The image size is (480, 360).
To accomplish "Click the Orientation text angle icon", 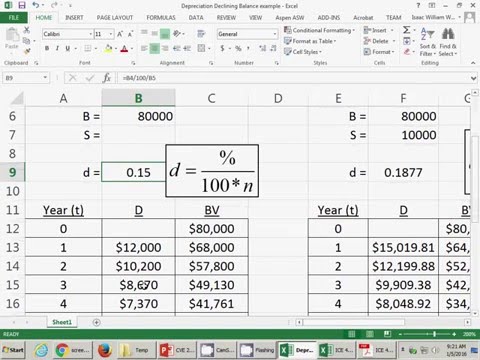I will coord(177,34).
